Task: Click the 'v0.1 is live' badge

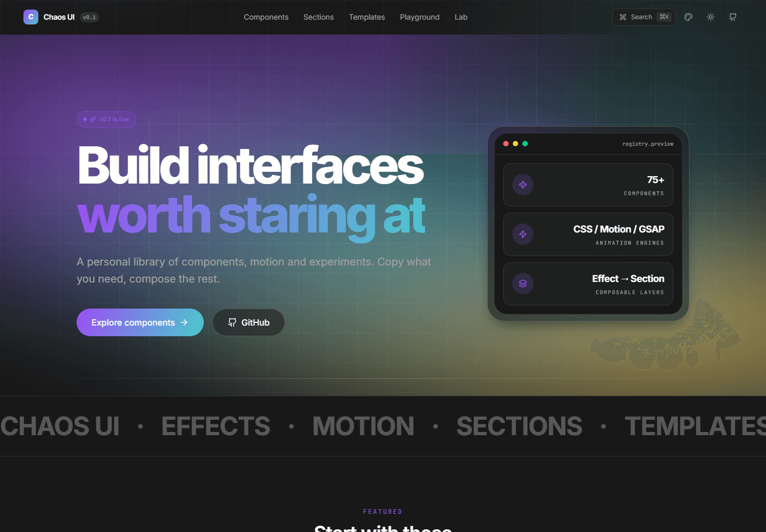Action: tap(106, 119)
